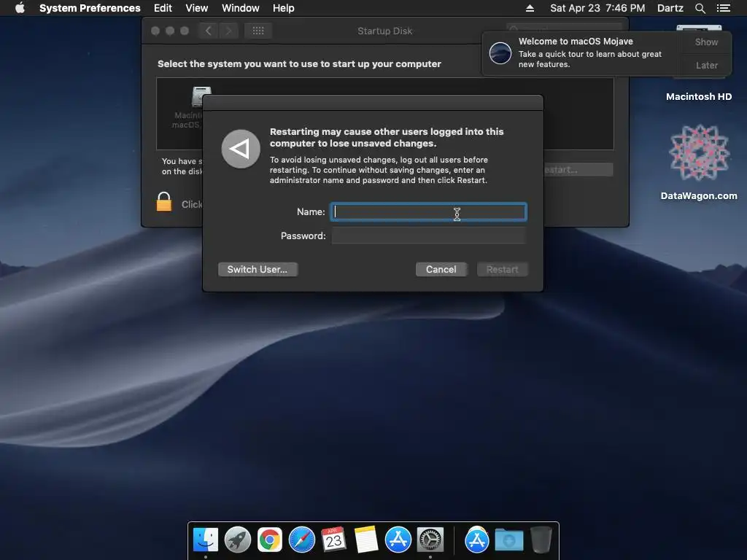Image resolution: width=747 pixels, height=560 pixels.
Task: Open the Dartz user menu
Action: pyautogui.click(x=670, y=8)
